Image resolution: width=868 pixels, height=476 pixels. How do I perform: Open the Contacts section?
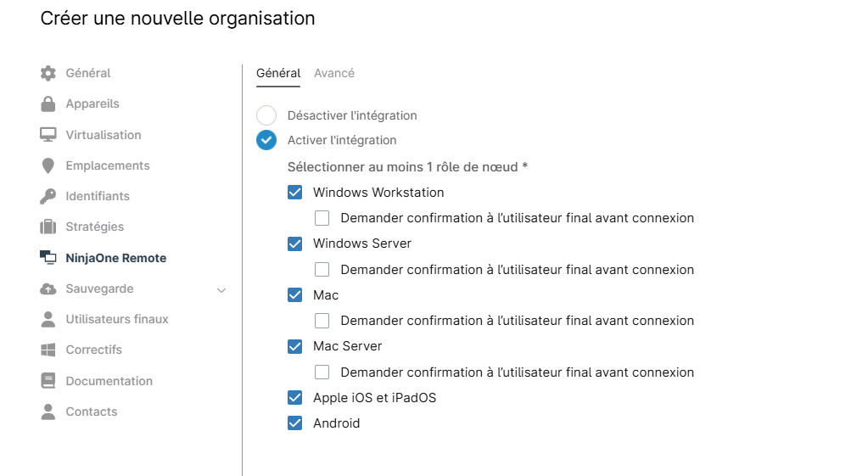[x=92, y=412]
